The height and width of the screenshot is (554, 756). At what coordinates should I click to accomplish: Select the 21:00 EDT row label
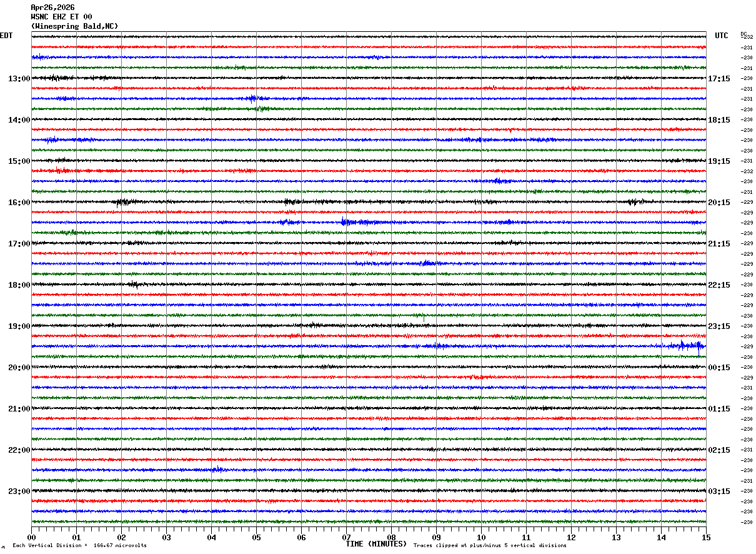(19, 409)
